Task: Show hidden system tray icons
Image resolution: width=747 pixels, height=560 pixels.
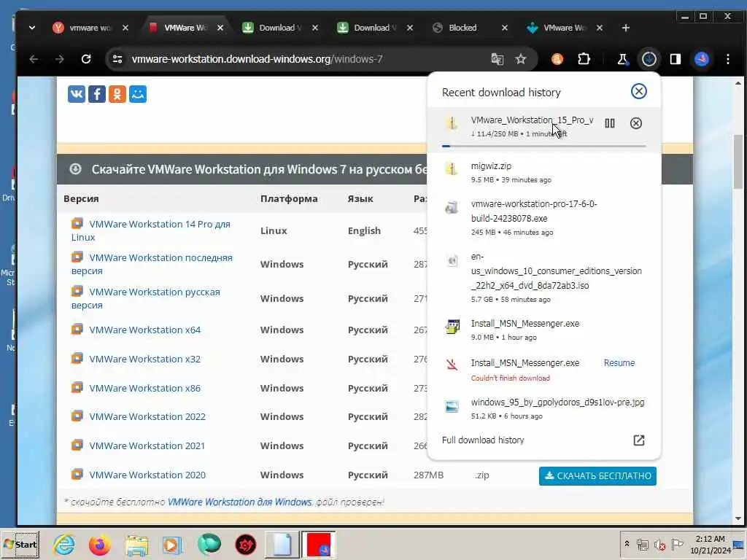Action: click(627, 544)
